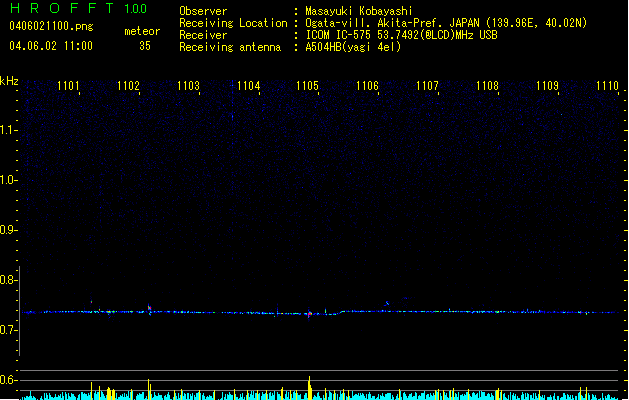Click frequency axis label 1.0
Image resolution: width=629 pixels, height=400 pixels.
click(x=7, y=180)
